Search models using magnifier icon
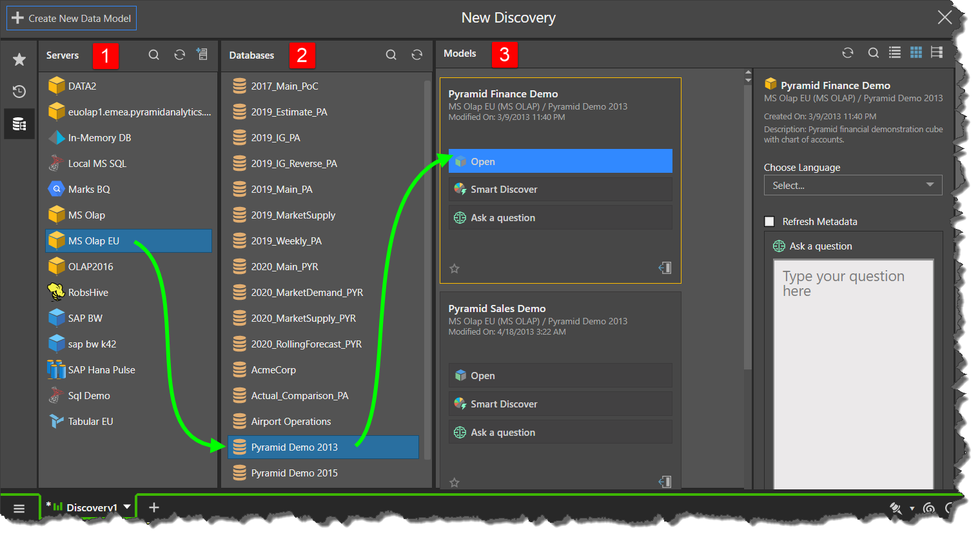Screen dimensions: 980x539 (x=873, y=53)
